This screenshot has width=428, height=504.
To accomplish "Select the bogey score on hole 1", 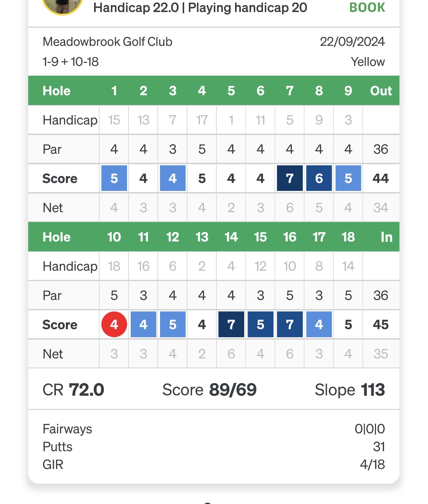I will click(x=114, y=178).
